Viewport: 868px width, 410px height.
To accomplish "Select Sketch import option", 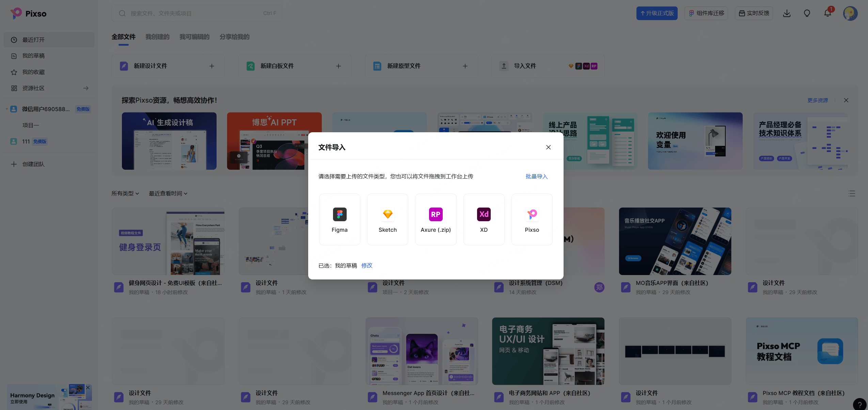I will coord(388,219).
